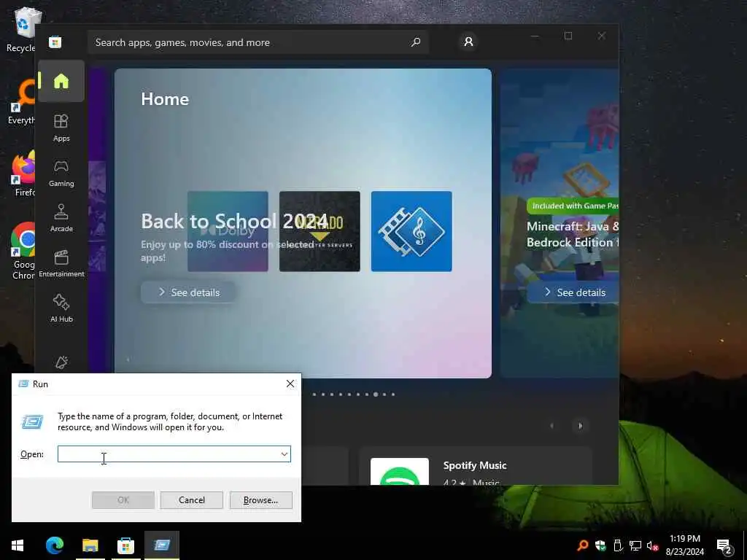747x560 pixels.
Task: Open the Arcade section in Store sidebar
Action: [61, 219]
